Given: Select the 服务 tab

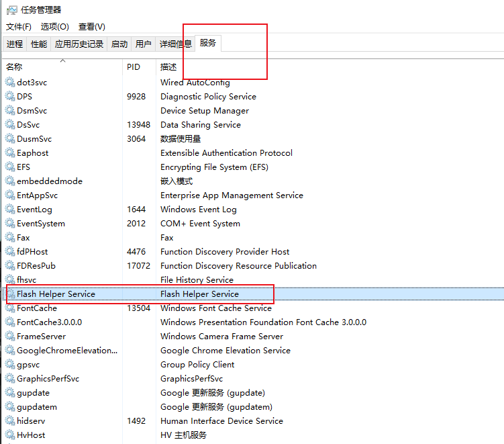Looking at the screenshot, I should pyautogui.click(x=208, y=43).
